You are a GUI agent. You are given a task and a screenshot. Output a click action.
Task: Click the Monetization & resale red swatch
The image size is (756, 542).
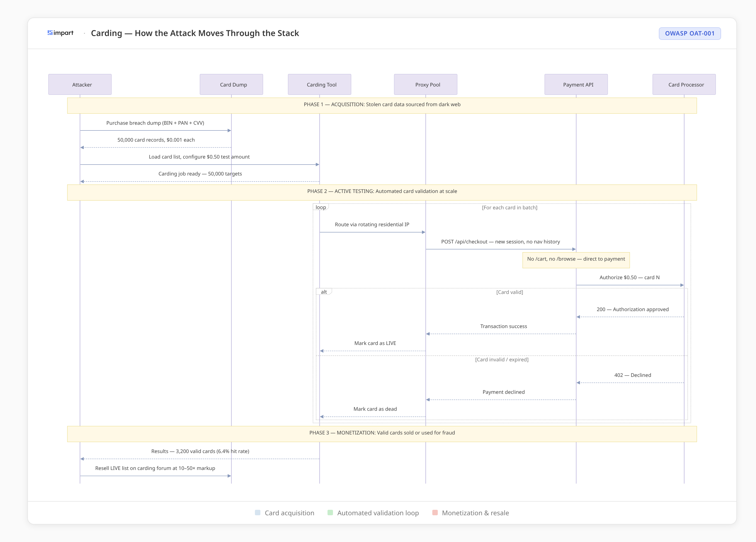tap(435, 513)
